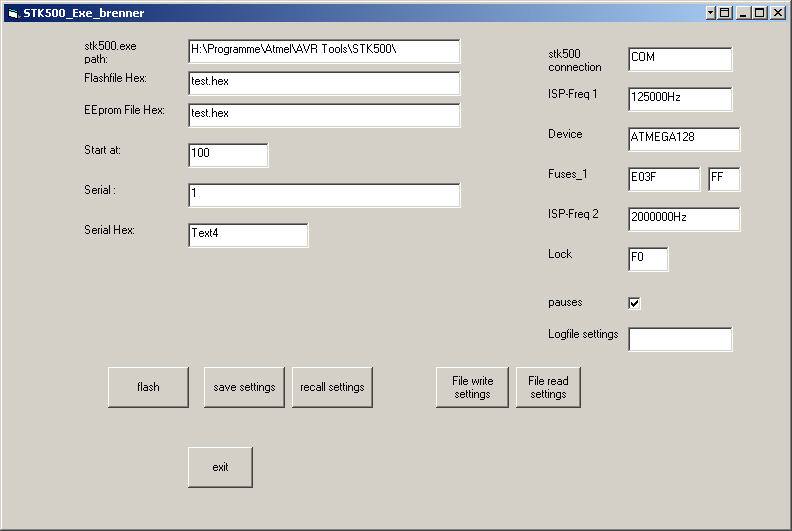Screen dimensions: 792x531
Task: Focus the stk500.exe path field
Action: coord(324,51)
